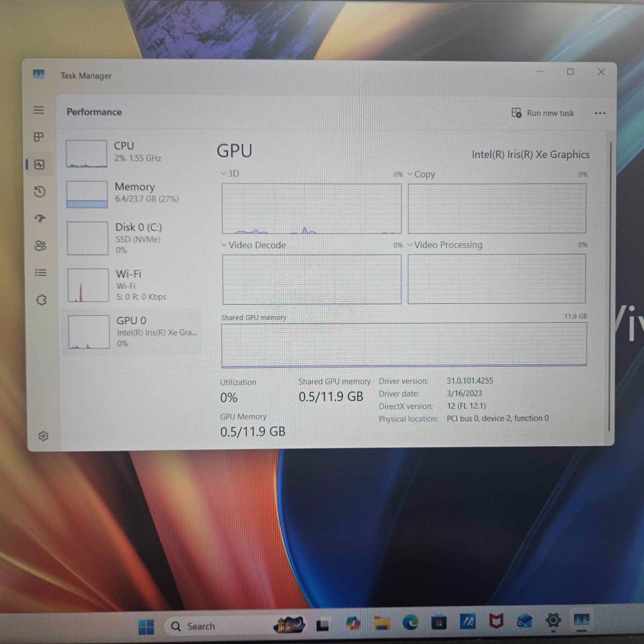Open the three-dot more options menu
This screenshot has height=644, width=644.
click(600, 113)
